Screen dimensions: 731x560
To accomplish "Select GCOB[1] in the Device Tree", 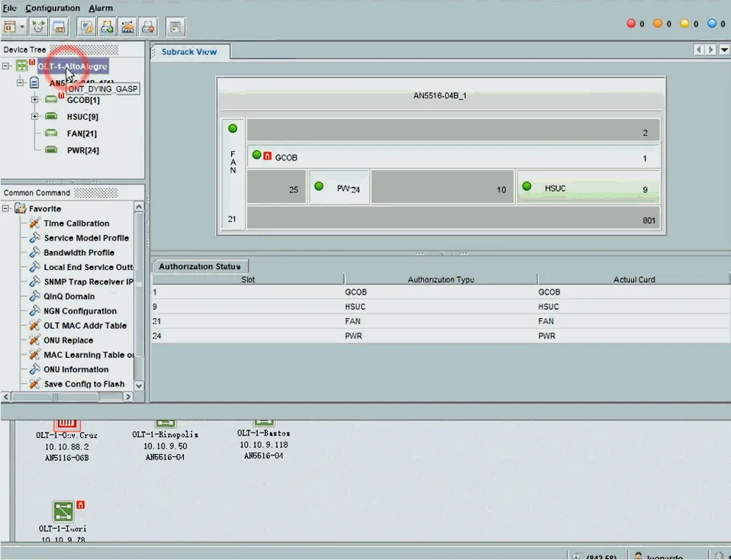I will tap(83, 100).
